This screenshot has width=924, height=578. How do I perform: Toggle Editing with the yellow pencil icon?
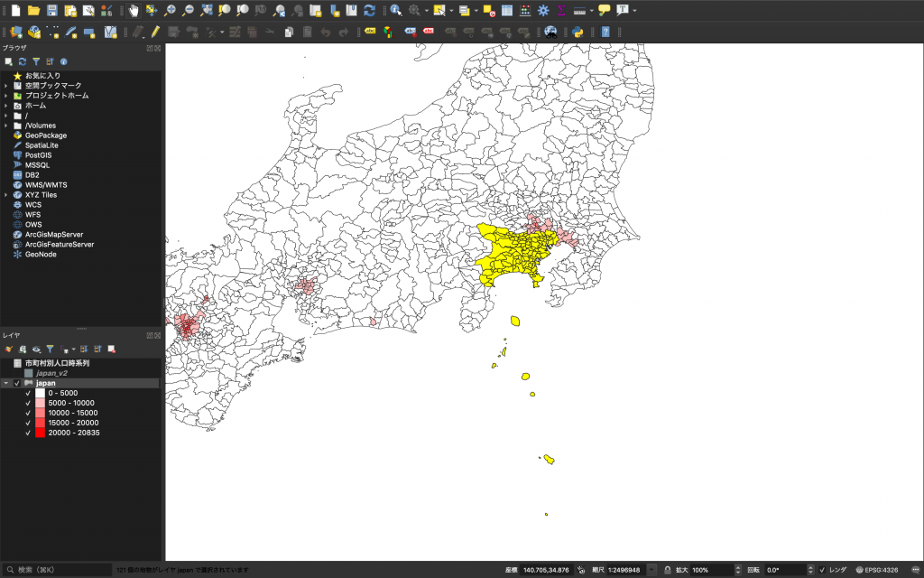[x=155, y=32]
